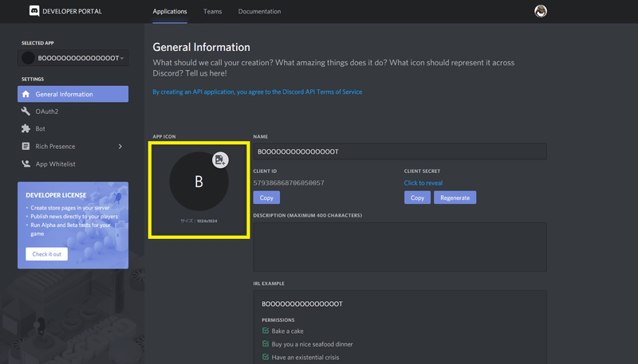Viewport: 638px width, 364px height.
Task: Click the General Information home icon
Action: click(26, 94)
